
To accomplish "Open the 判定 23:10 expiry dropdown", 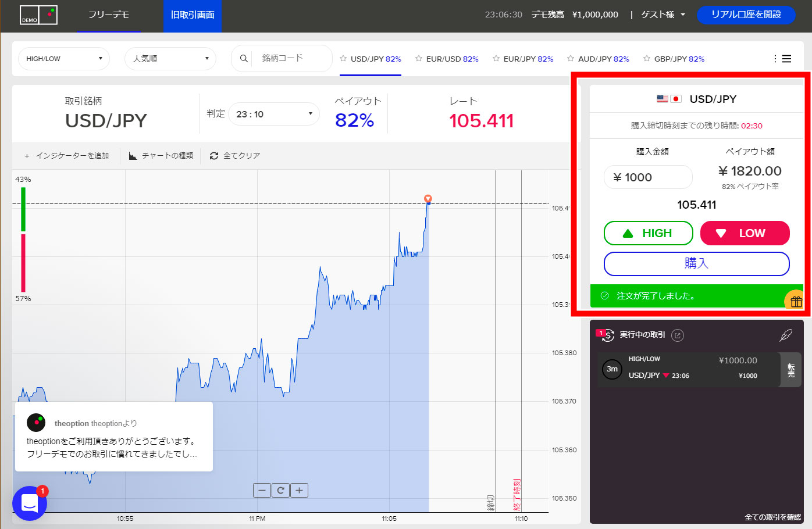I will pyautogui.click(x=275, y=114).
